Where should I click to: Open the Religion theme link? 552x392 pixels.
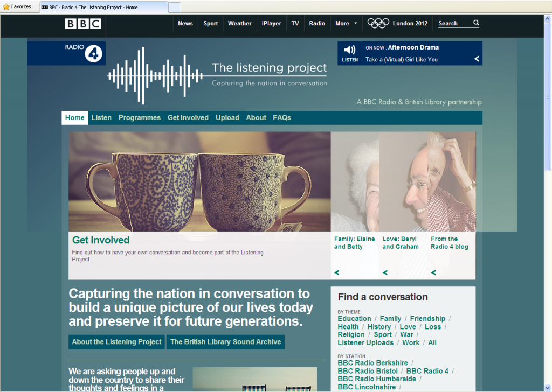tap(351, 335)
